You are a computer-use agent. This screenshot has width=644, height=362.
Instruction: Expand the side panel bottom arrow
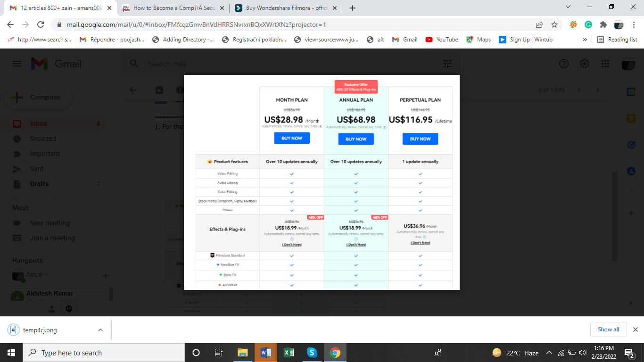click(x=631, y=303)
